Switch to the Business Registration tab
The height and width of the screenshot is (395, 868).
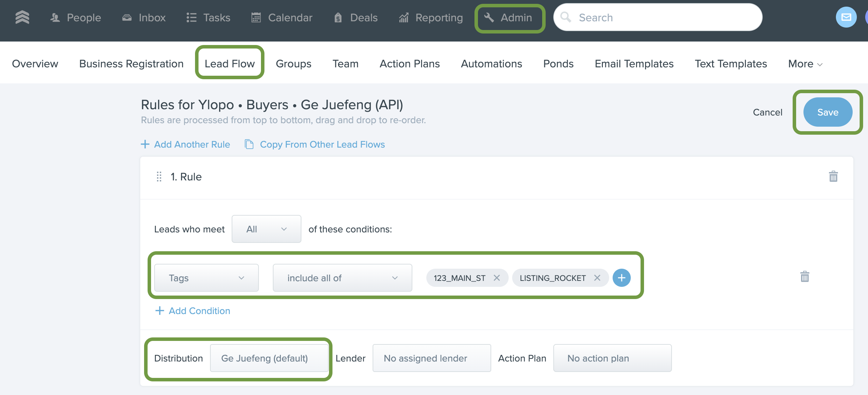pyautogui.click(x=131, y=64)
